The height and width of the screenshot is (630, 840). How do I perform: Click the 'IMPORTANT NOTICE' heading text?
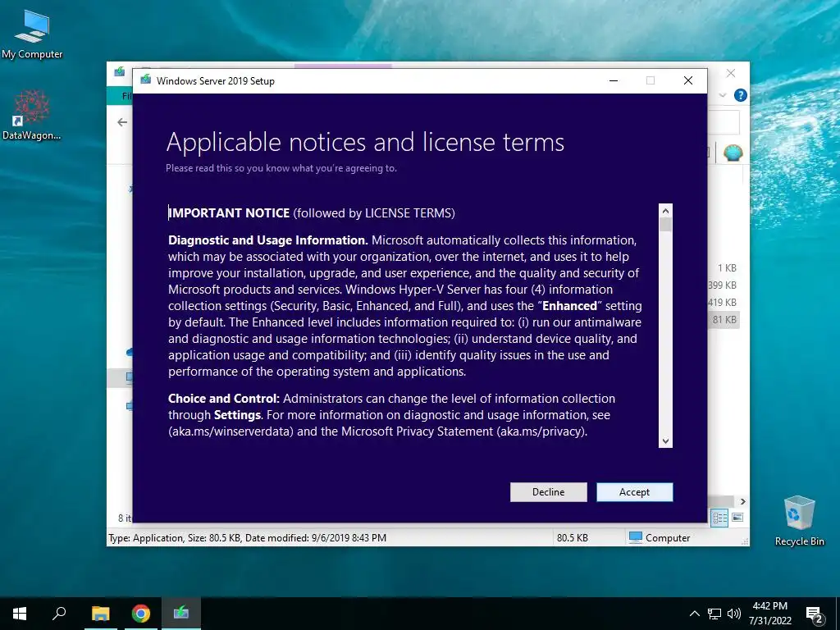tap(230, 213)
